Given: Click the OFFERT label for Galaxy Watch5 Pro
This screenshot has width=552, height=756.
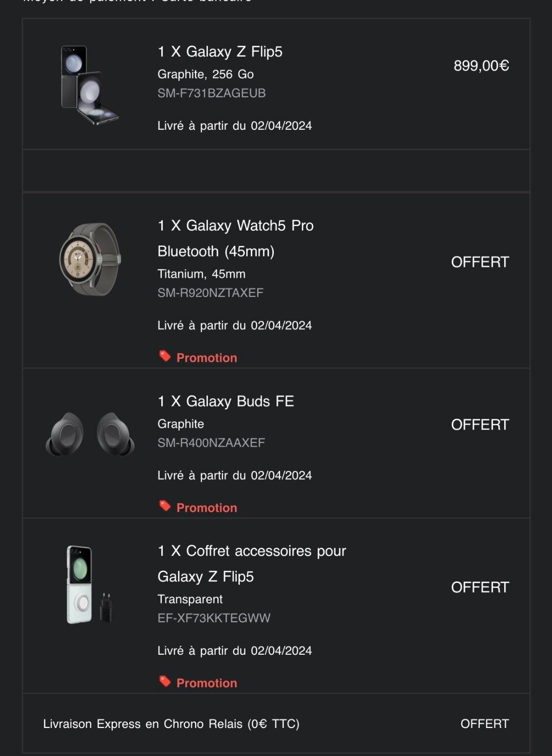Looking at the screenshot, I should coord(480,262).
